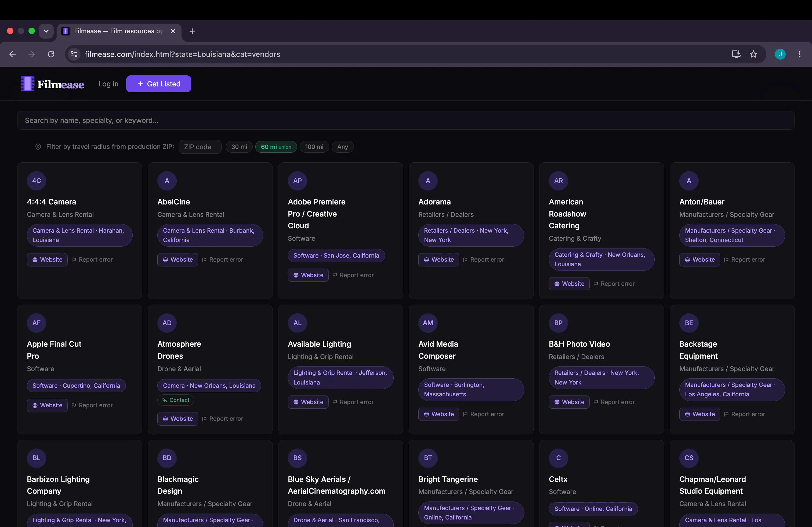This screenshot has width=812, height=527.
Task: Click the Lighting & Grip Rental Jefferson tag
Action: (x=340, y=378)
